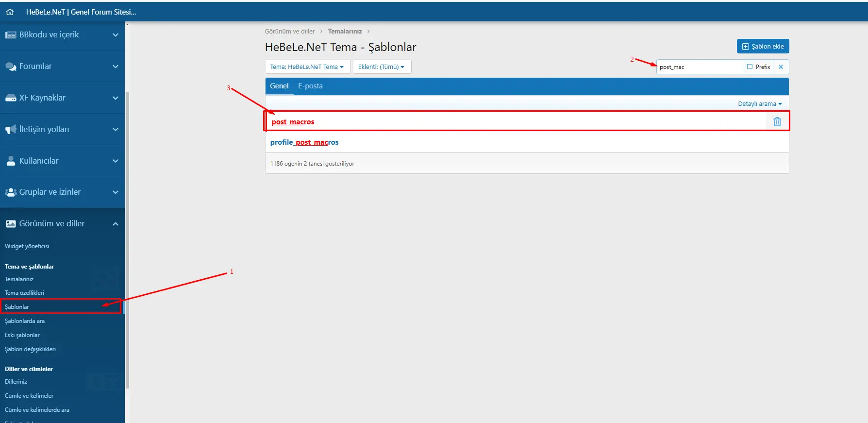Screen dimensions: 868x423
Task: Go to the admin home icon
Action: (x=10, y=12)
